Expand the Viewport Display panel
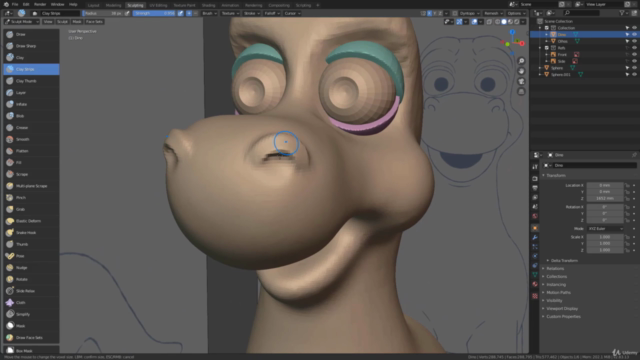Screen dimensions: 640x360 point(562,309)
